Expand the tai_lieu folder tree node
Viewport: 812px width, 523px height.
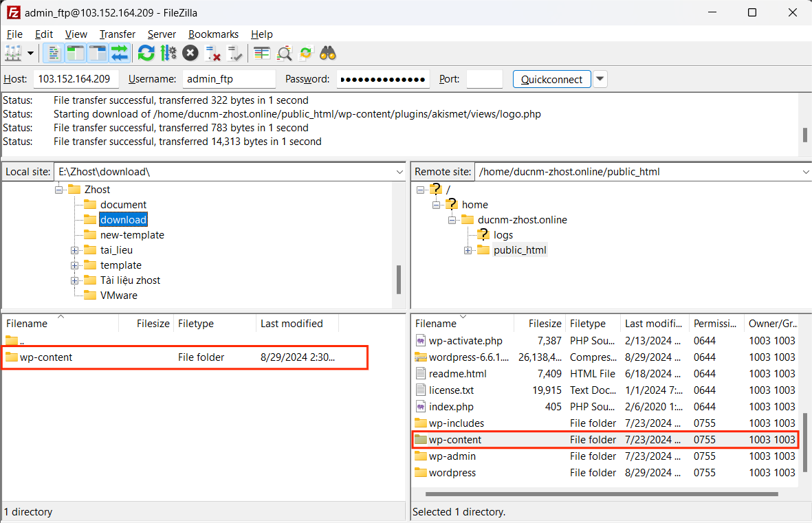click(75, 250)
